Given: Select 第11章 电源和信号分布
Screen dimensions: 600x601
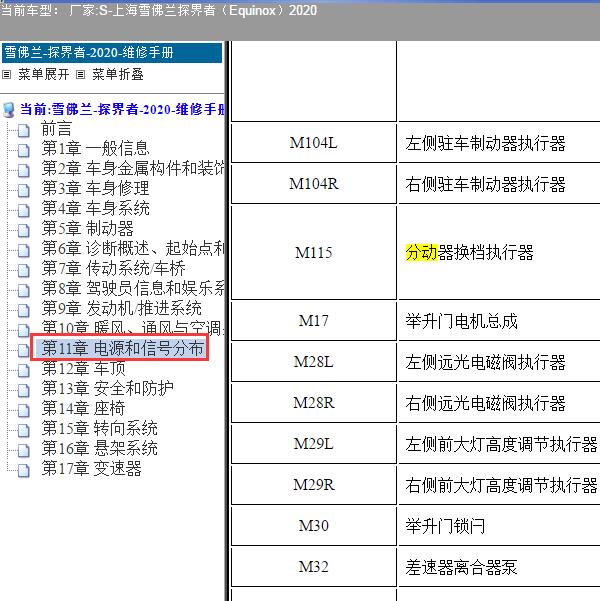Looking at the screenshot, I should click(122, 348).
